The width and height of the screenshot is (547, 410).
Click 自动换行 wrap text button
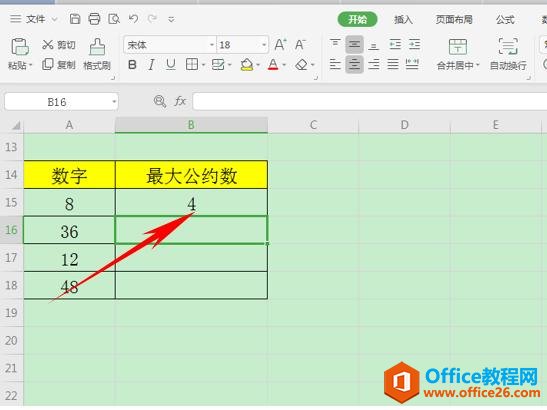[x=508, y=54]
